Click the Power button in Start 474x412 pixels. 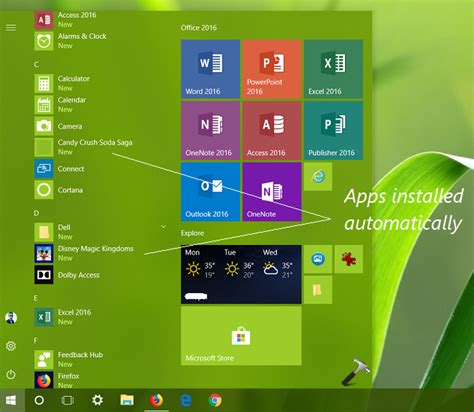point(11,374)
